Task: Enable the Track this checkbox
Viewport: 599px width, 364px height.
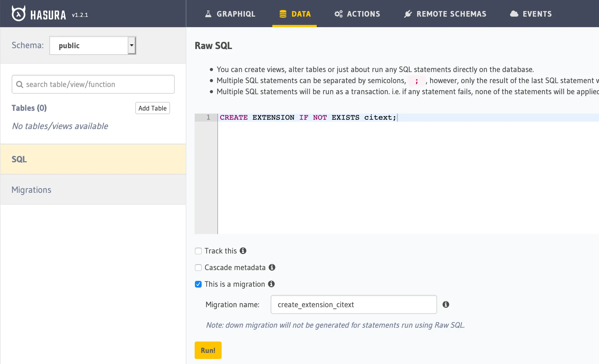Action: tap(198, 251)
